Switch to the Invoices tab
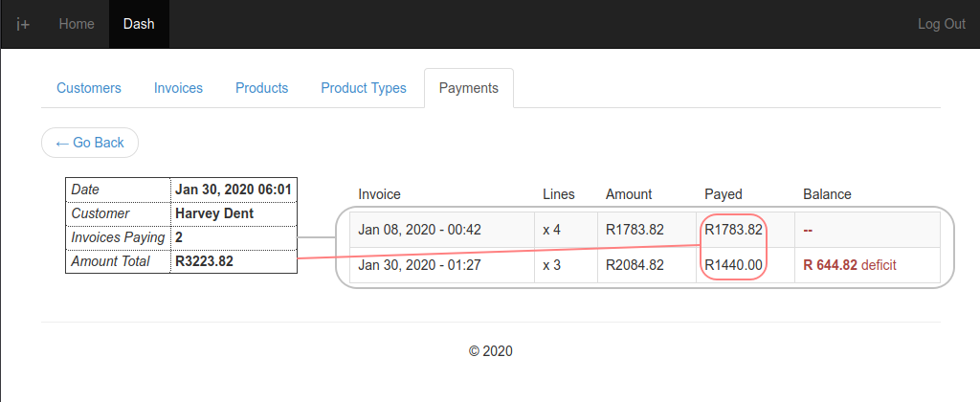The height and width of the screenshot is (402, 980). pos(178,88)
